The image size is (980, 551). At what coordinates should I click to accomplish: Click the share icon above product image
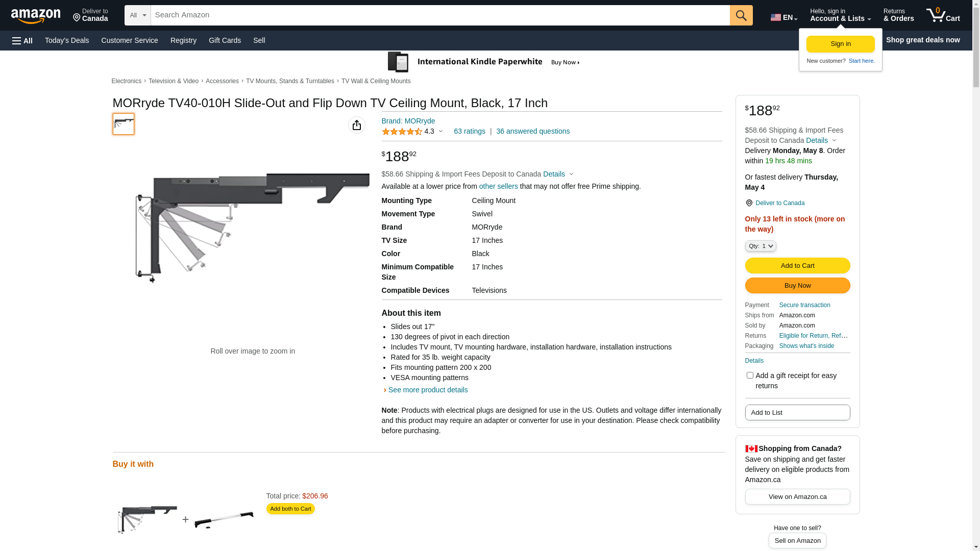[x=357, y=125]
